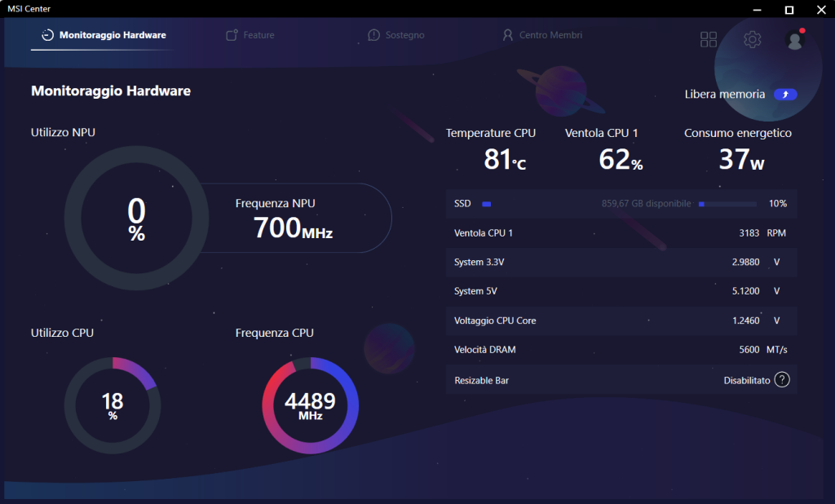
Task: Switch to the Feature tab
Action: 258,35
